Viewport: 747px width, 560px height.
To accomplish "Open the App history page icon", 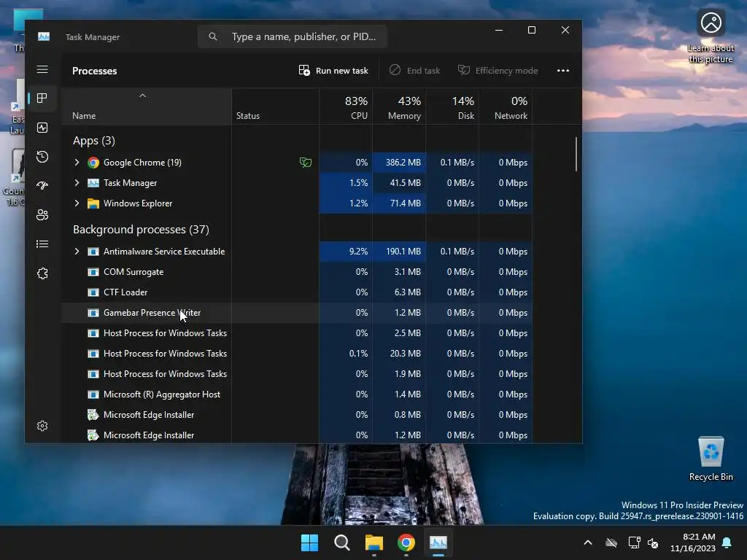I will [42, 157].
